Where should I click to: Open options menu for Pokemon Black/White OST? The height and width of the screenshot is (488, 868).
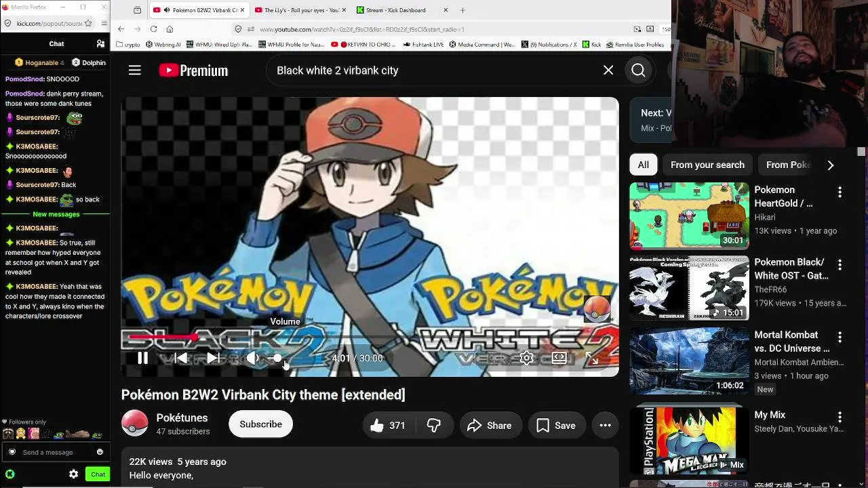[x=840, y=265]
